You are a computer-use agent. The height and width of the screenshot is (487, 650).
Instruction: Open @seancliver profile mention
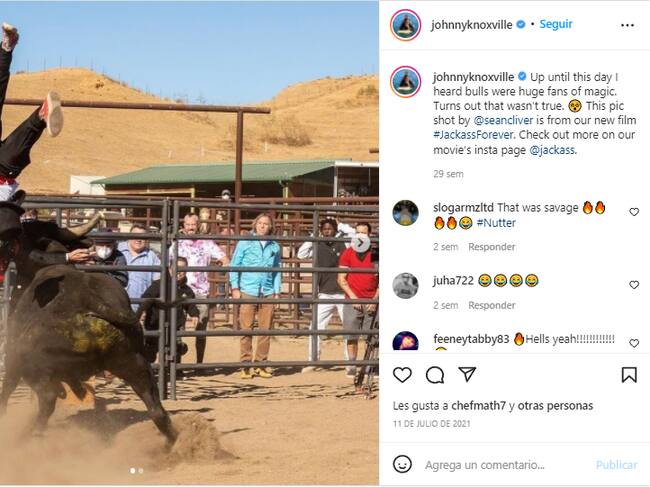(503, 120)
